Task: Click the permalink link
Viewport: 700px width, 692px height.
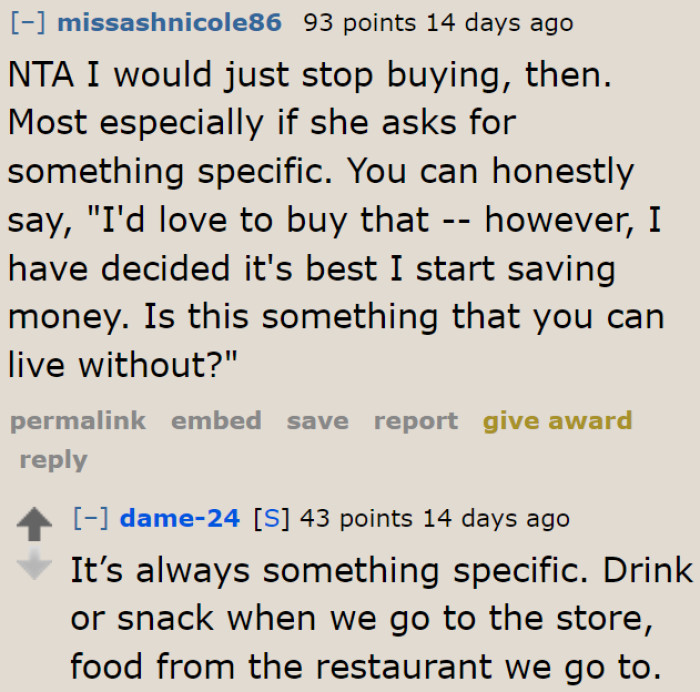Action: coord(78,421)
